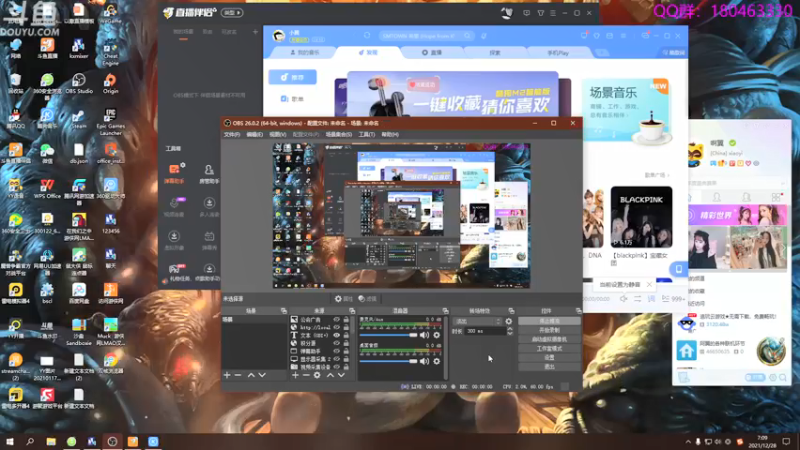Toggle lock on 公会广告 source

point(346,319)
